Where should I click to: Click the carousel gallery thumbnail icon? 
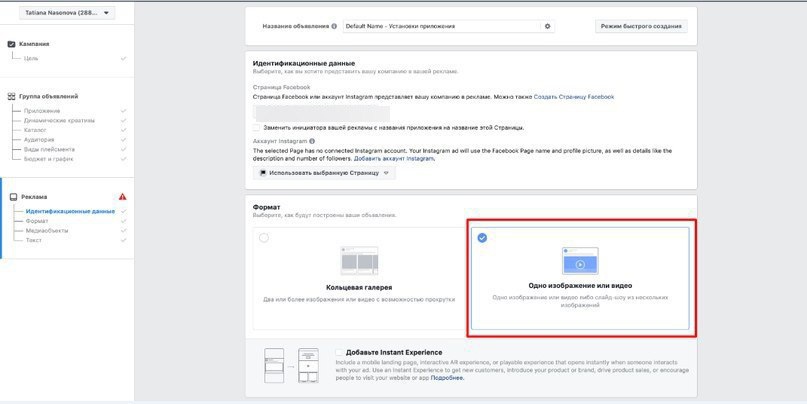click(x=359, y=260)
